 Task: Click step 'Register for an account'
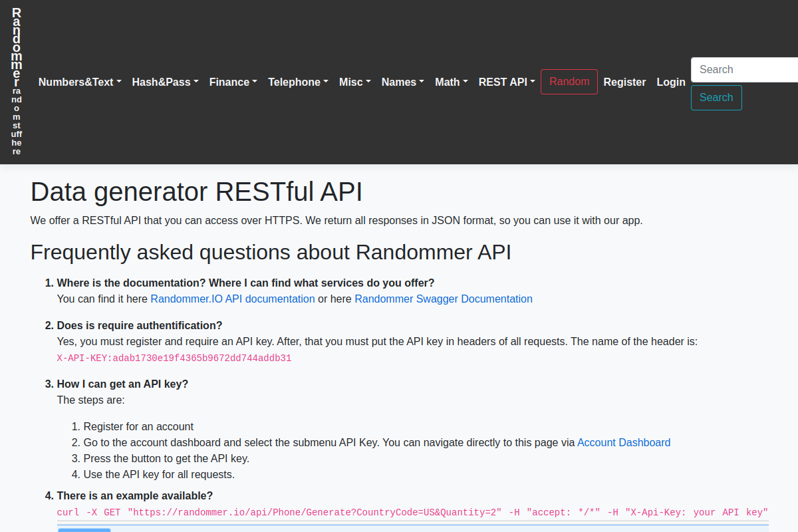pyautogui.click(x=138, y=426)
